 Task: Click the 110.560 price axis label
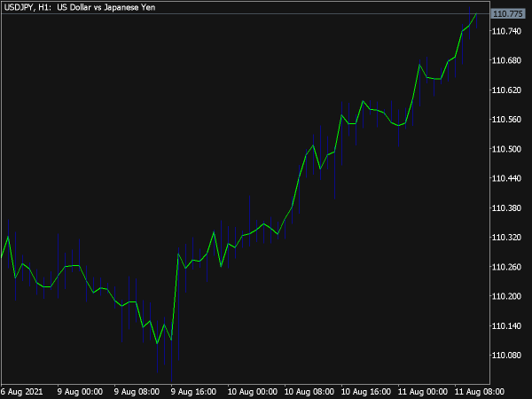pos(506,120)
